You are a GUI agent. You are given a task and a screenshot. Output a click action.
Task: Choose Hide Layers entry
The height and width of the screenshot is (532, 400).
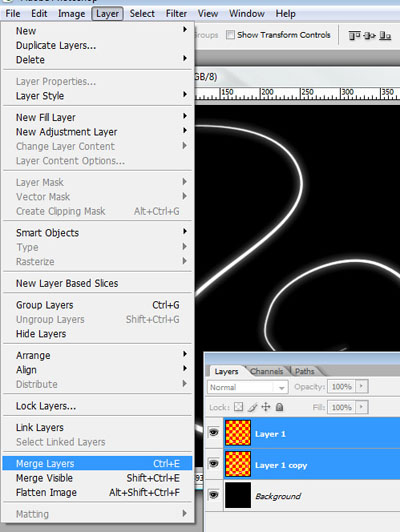pos(97,334)
